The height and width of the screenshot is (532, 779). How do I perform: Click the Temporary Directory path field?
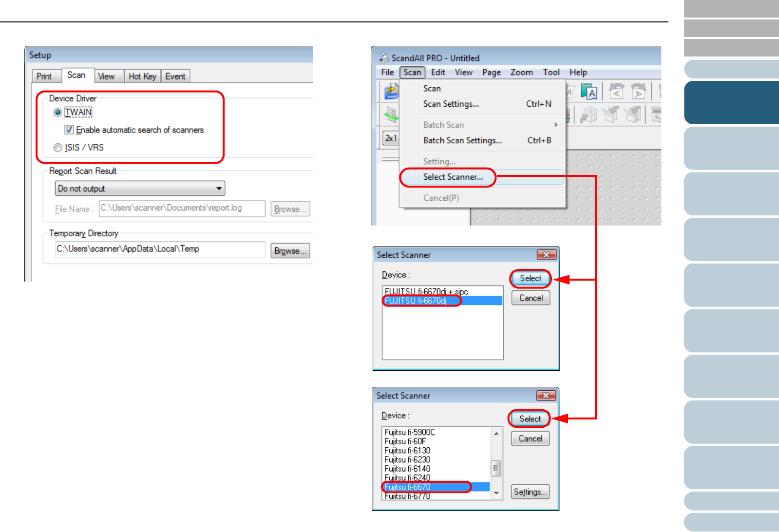click(x=160, y=249)
